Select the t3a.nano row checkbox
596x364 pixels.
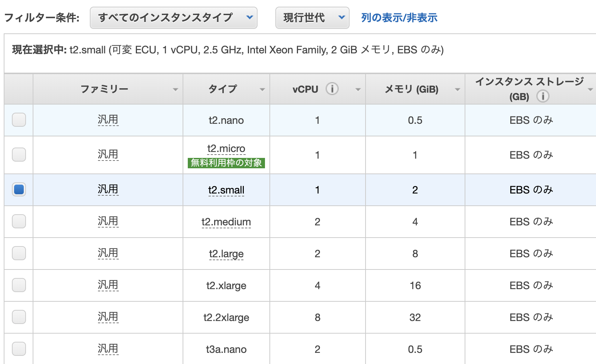pyautogui.click(x=19, y=349)
